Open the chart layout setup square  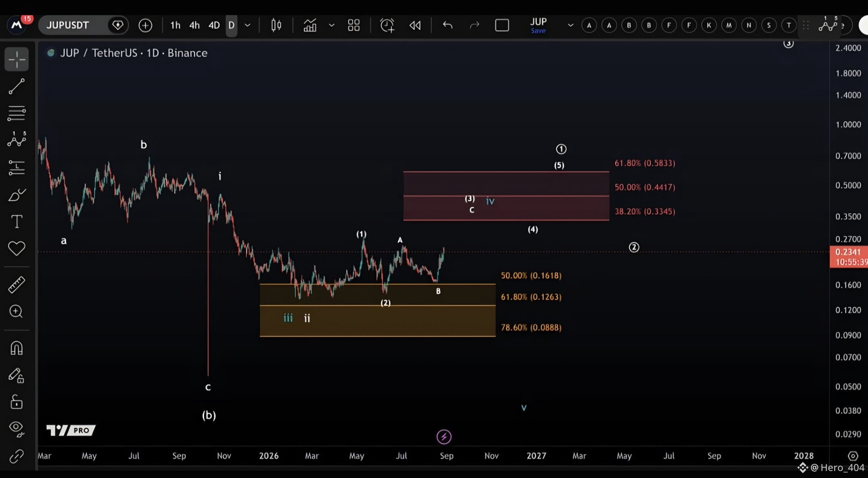click(502, 25)
